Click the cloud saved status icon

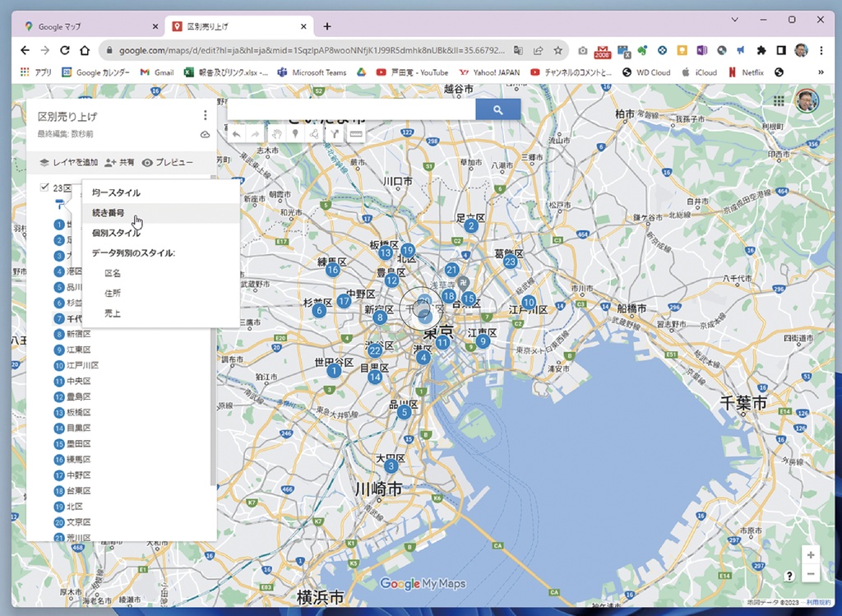tap(205, 134)
